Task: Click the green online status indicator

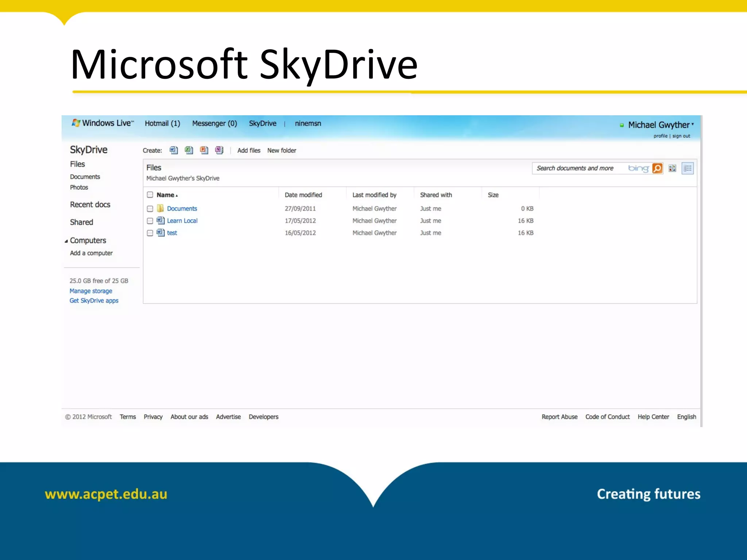Action: point(622,125)
